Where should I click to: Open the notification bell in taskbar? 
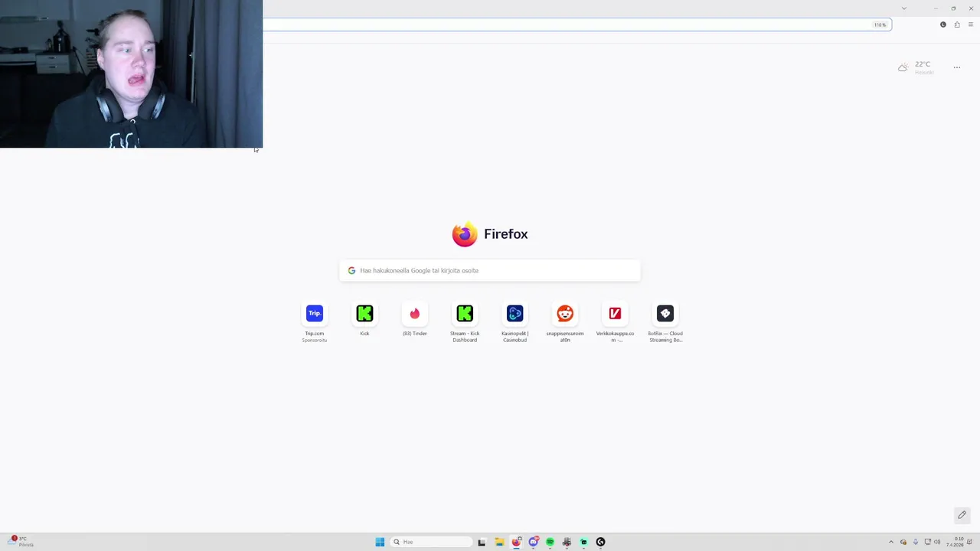pos(969,541)
